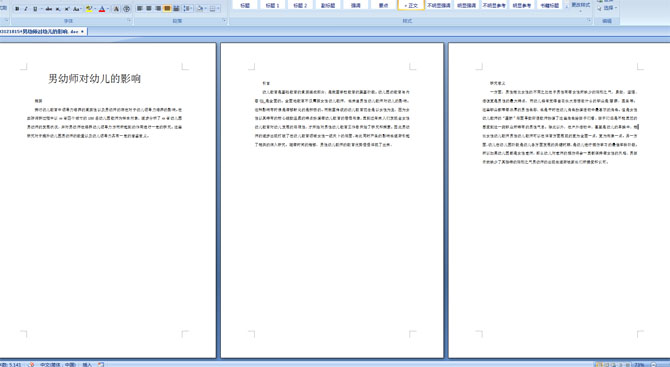Open the borders dropdown arrow
This screenshot has height=367, width=670.
click(218, 9)
